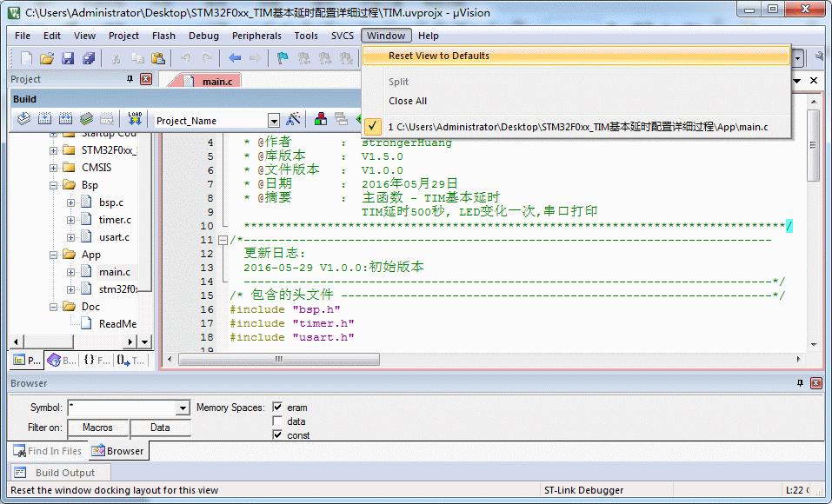Click the Save file icon
This screenshot has height=504, width=832.
68,58
